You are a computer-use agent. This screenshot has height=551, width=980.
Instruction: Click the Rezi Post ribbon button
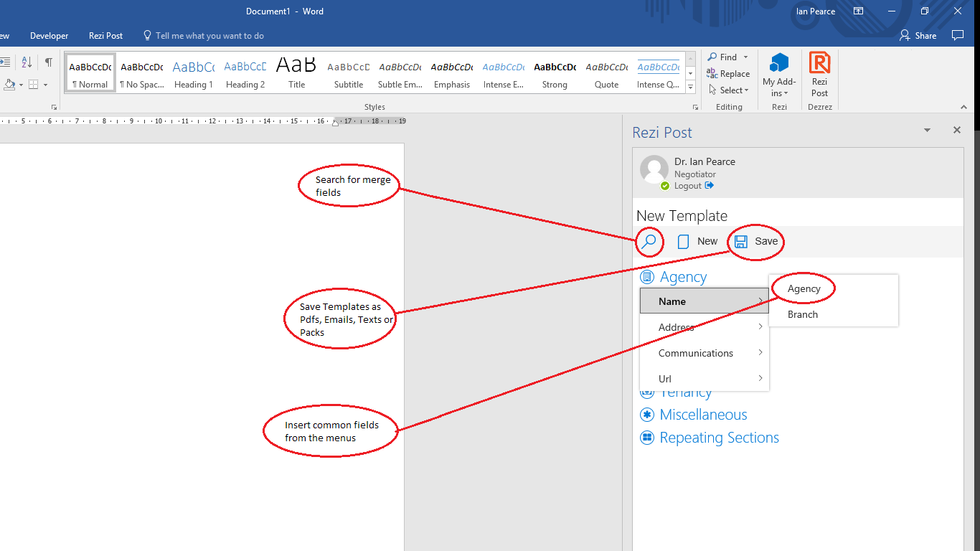[819, 75]
